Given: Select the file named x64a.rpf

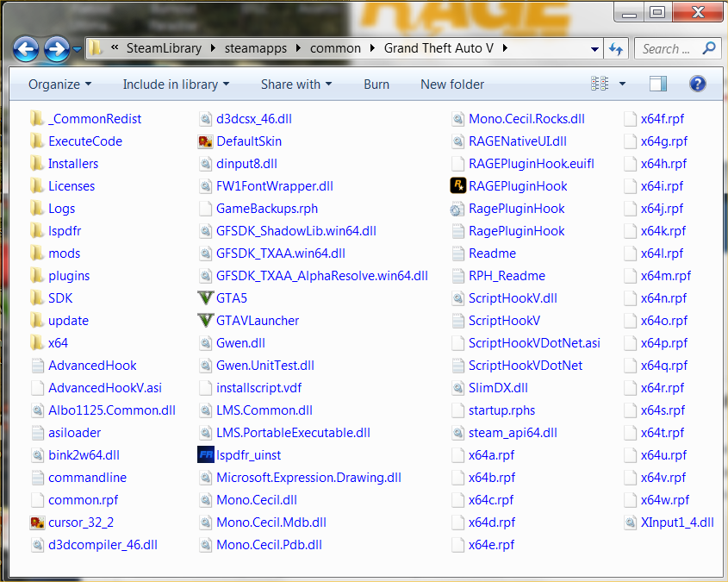Looking at the screenshot, I should click(x=491, y=454).
